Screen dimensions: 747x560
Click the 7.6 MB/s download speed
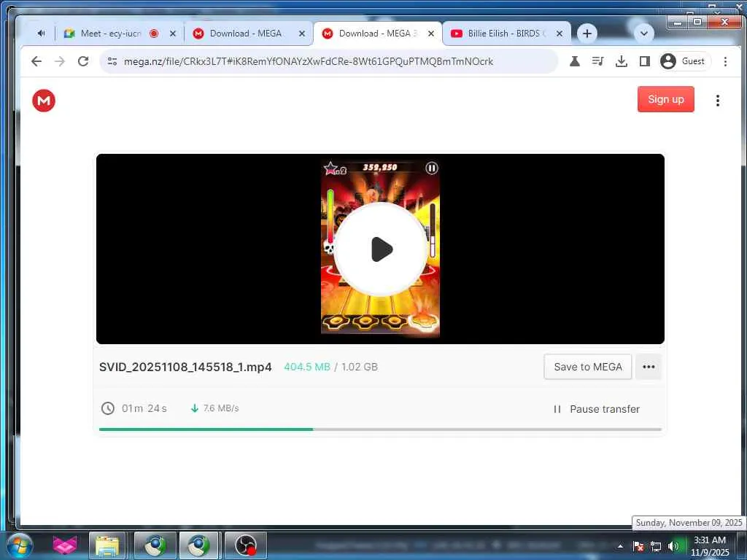pyautogui.click(x=221, y=408)
